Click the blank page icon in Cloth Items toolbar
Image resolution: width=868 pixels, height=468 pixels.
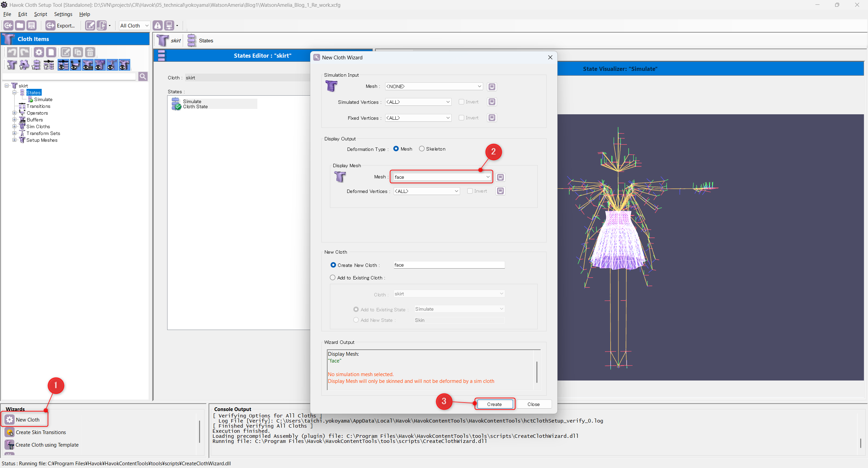pyautogui.click(x=51, y=52)
